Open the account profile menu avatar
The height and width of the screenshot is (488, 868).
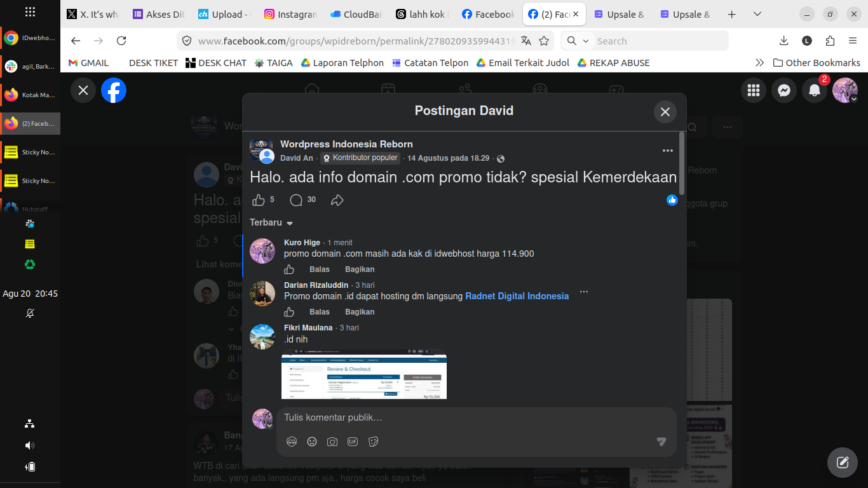(x=845, y=90)
